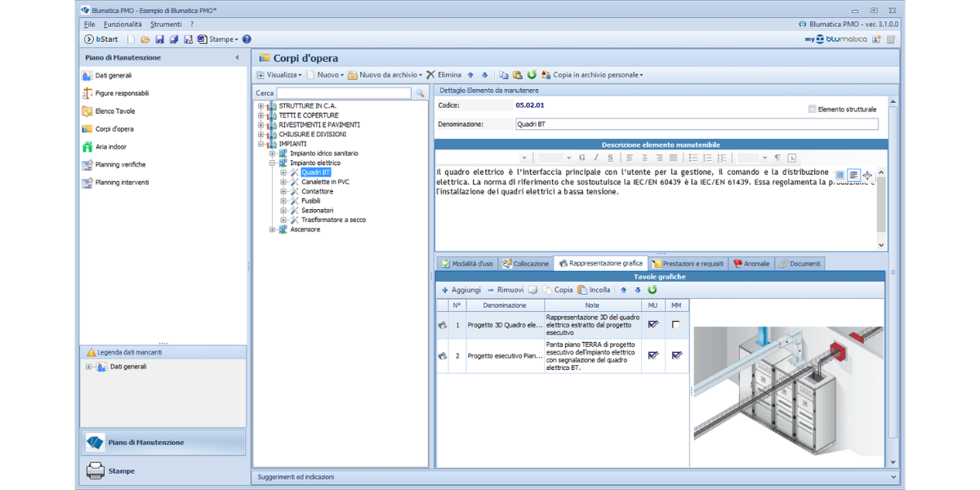Click the Denominazione field containing Quadri BT
This screenshot has width=980, height=490.
pyautogui.click(x=696, y=124)
